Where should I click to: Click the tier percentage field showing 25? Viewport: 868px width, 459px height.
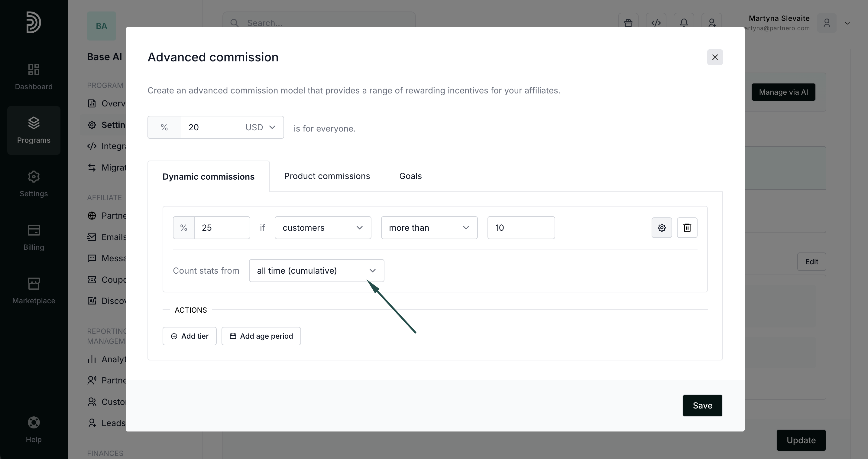click(222, 228)
